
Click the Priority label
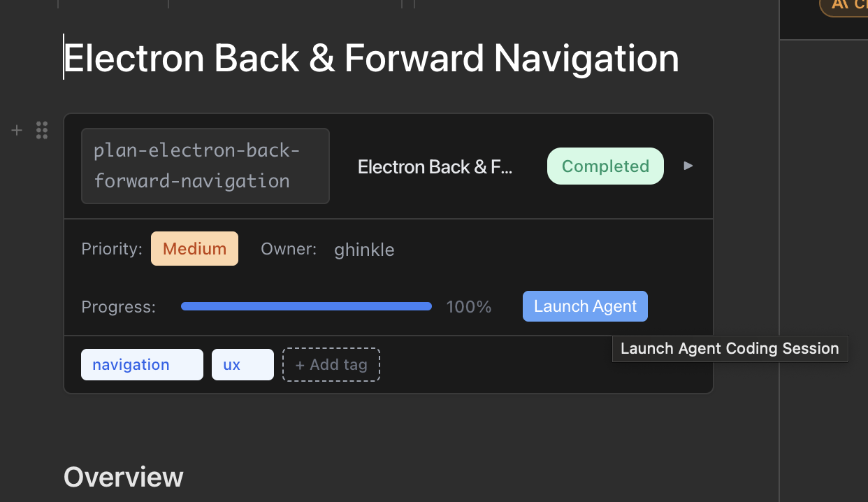(x=112, y=249)
